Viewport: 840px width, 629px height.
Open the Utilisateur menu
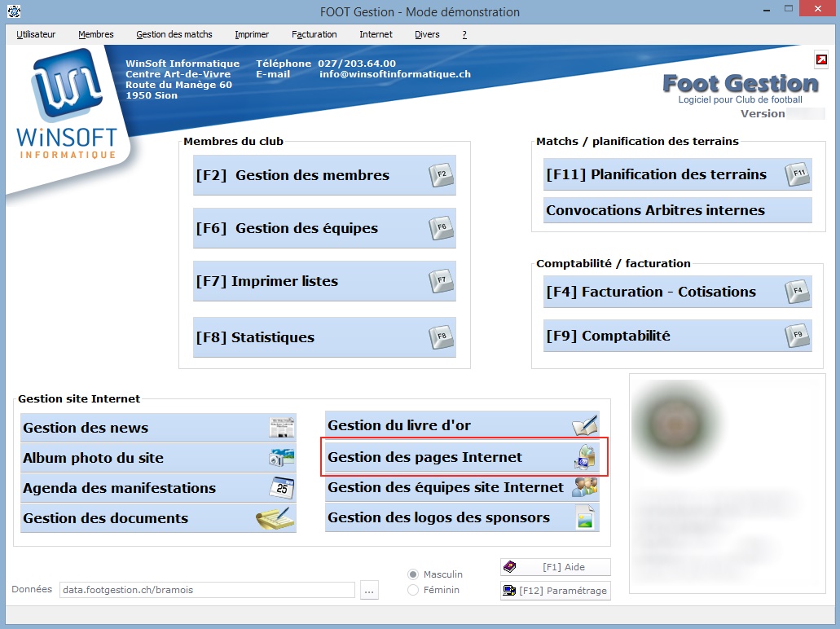point(36,34)
